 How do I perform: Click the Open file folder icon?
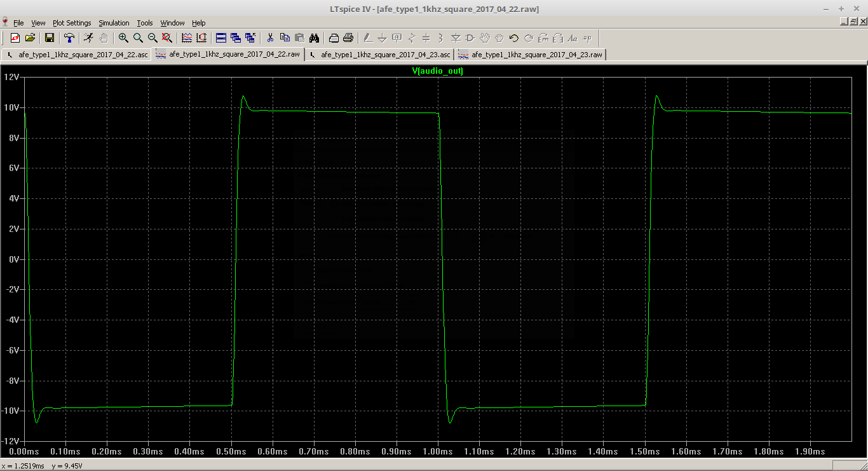[x=30, y=38]
